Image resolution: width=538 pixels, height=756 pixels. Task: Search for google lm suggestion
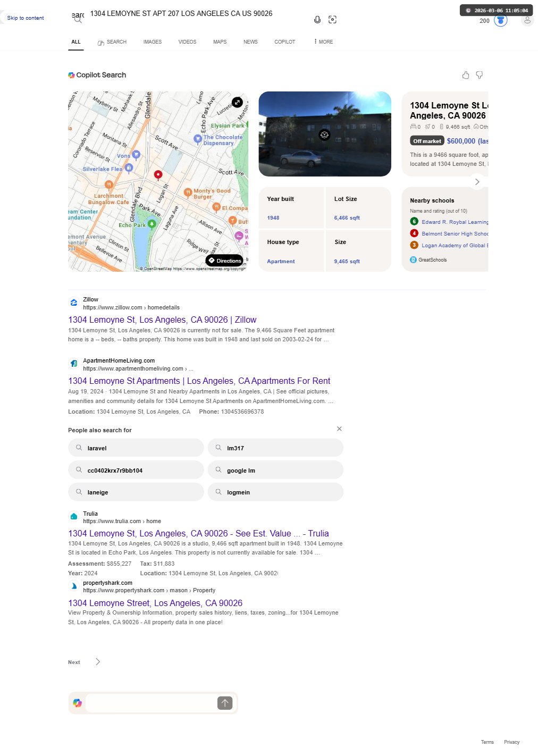(x=275, y=470)
